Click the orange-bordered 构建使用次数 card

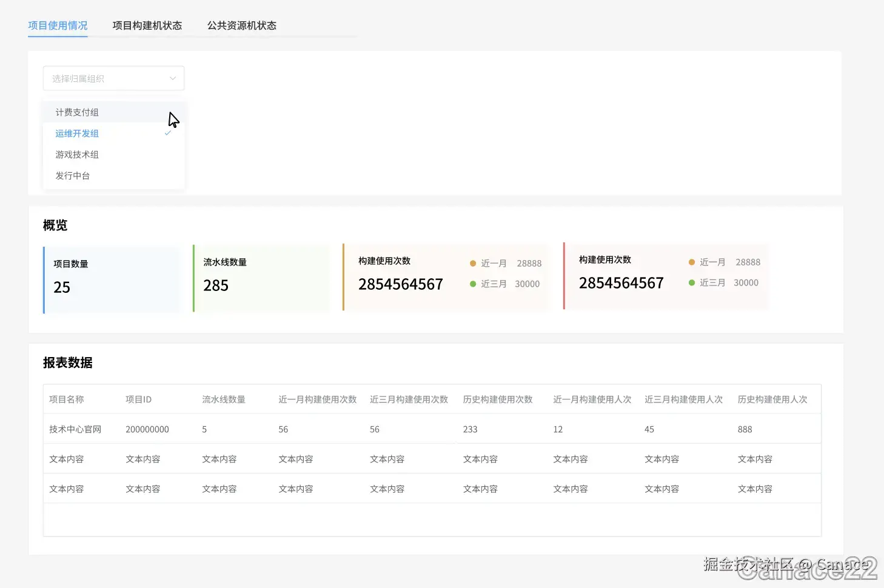[x=446, y=277]
